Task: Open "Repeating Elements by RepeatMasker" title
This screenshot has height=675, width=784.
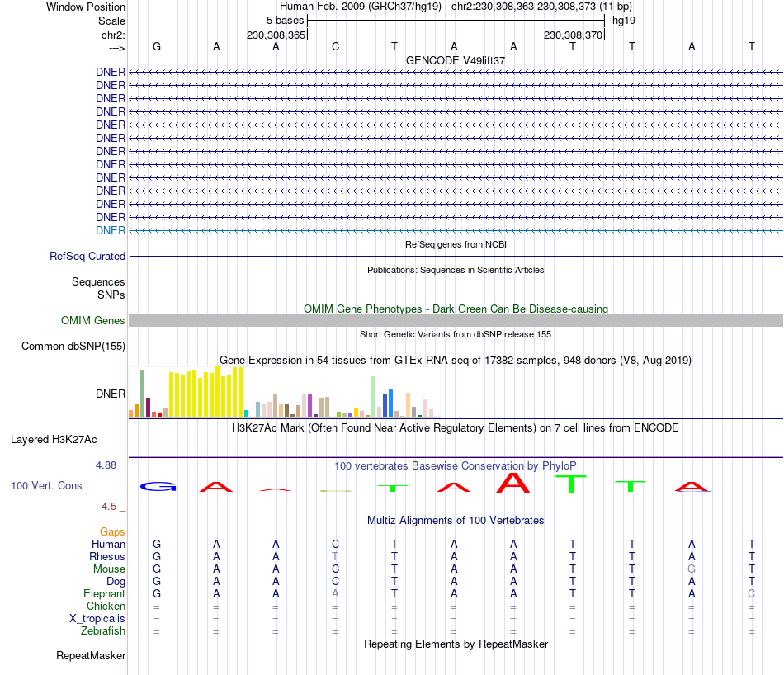Action: click(x=456, y=644)
